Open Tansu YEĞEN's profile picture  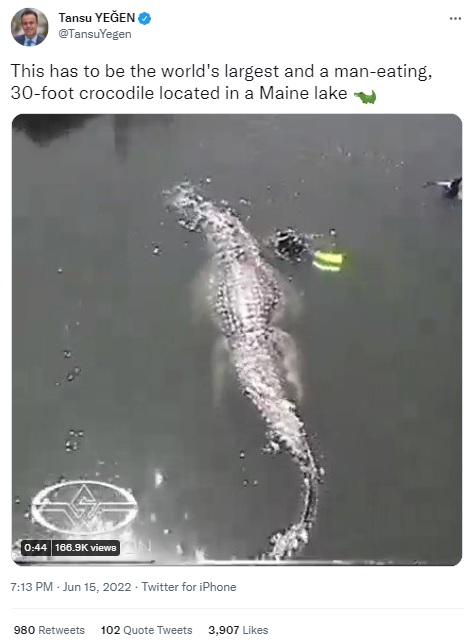29,27
